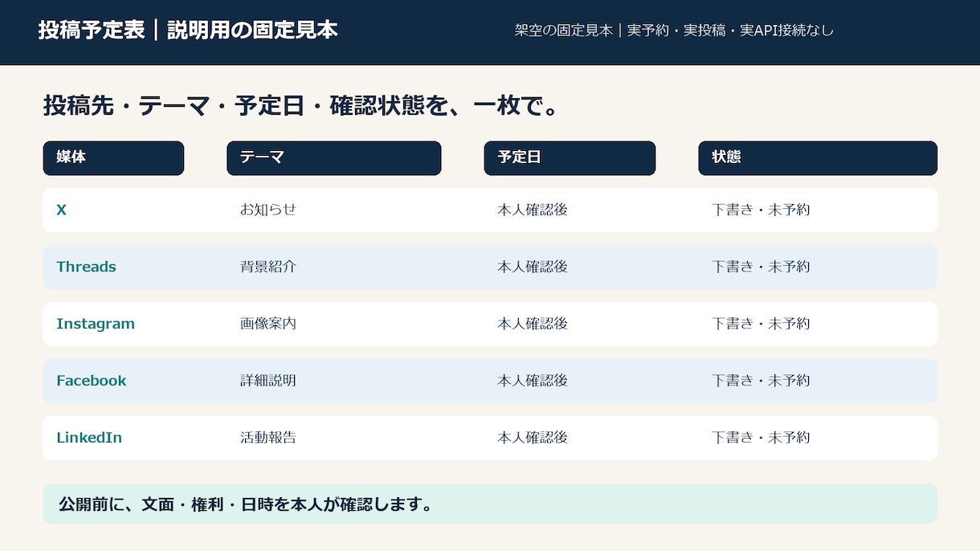Click 本人確認後 in the Instagram row
Screen dimensions: 980x551
coord(533,324)
